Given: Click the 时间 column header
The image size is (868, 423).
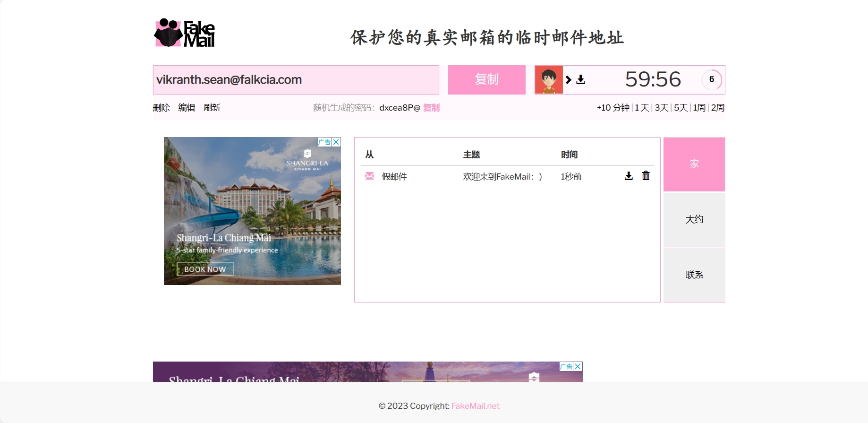Looking at the screenshot, I should pos(569,155).
